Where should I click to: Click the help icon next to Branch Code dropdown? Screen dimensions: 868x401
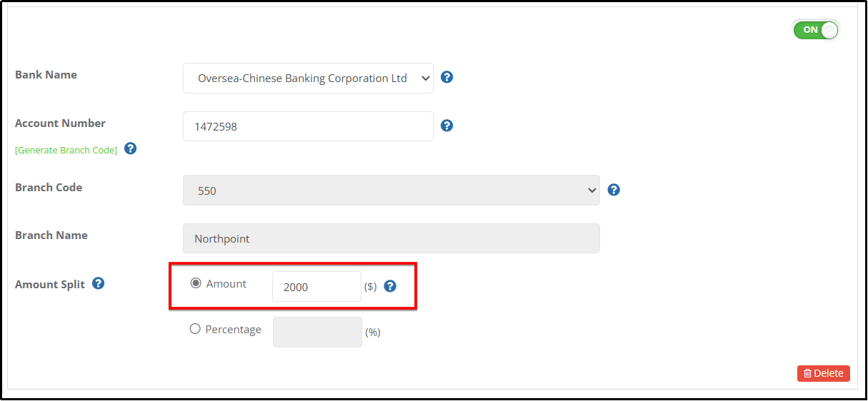(614, 190)
